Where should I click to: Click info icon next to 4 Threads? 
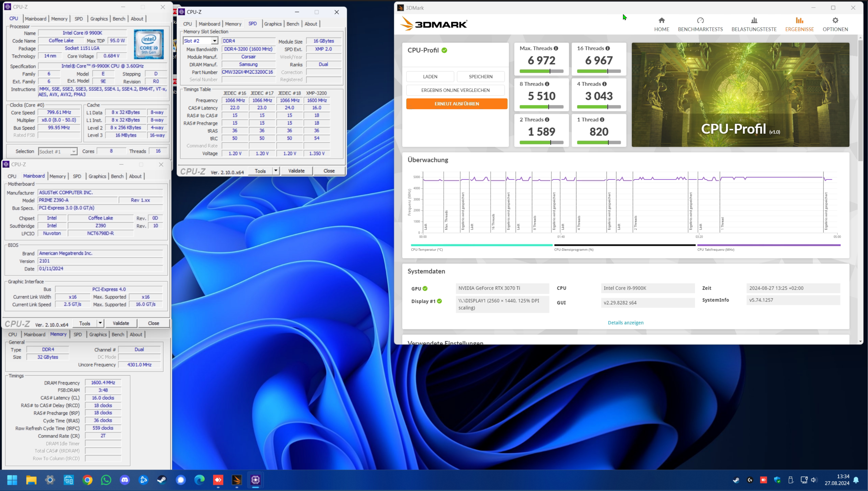604,84
